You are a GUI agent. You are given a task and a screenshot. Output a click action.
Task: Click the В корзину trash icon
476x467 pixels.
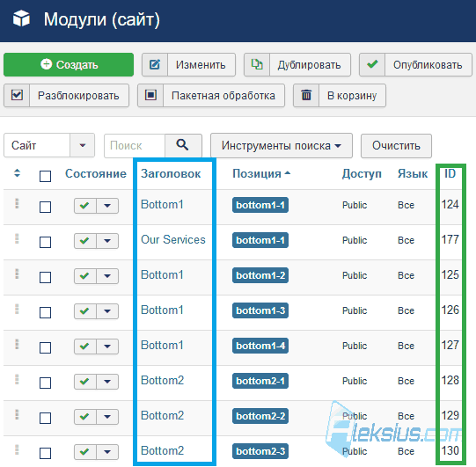tap(306, 95)
